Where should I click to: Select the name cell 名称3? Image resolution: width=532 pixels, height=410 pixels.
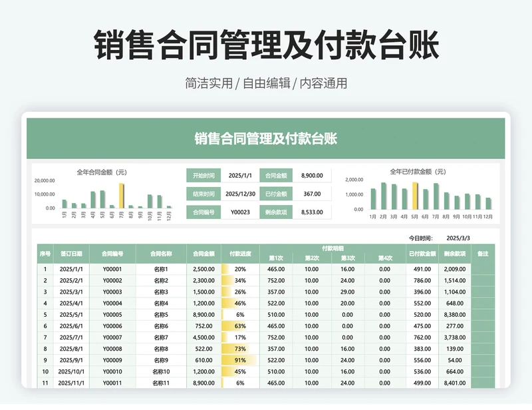pyautogui.click(x=161, y=292)
